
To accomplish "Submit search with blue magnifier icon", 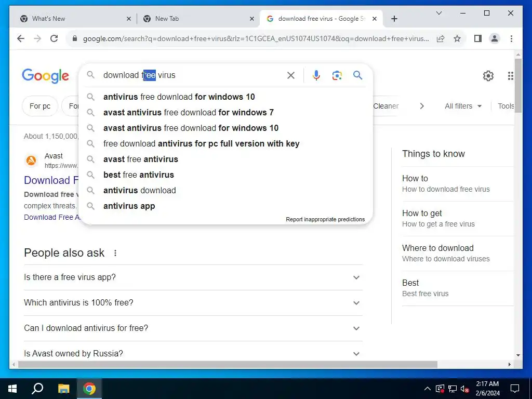I will 357,75.
